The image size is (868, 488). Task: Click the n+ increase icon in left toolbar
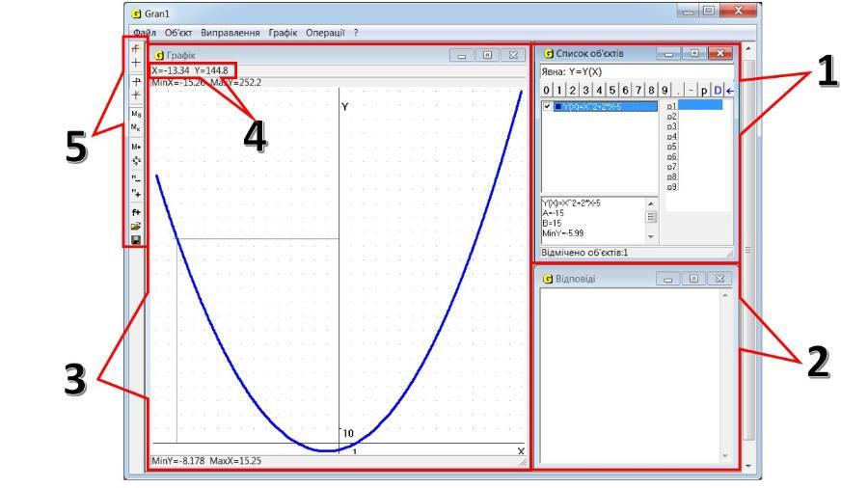pos(136,193)
